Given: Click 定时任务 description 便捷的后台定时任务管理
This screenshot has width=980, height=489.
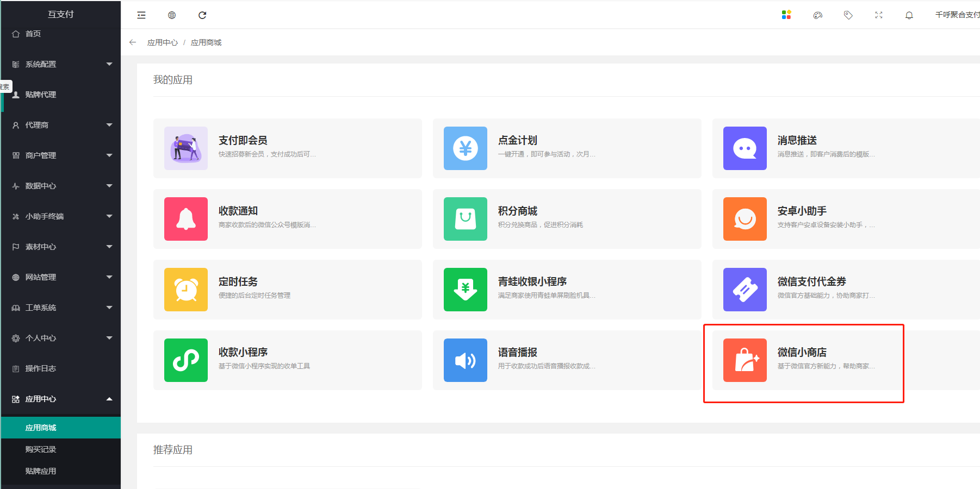Looking at the screenshot, I should [x=255, y=295].
